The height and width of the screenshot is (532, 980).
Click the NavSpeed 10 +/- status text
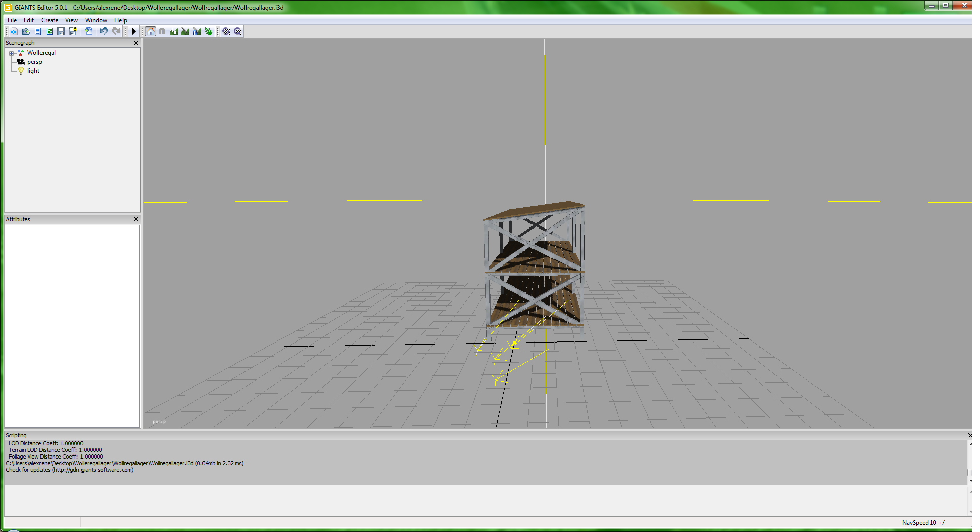coord(924,523)
